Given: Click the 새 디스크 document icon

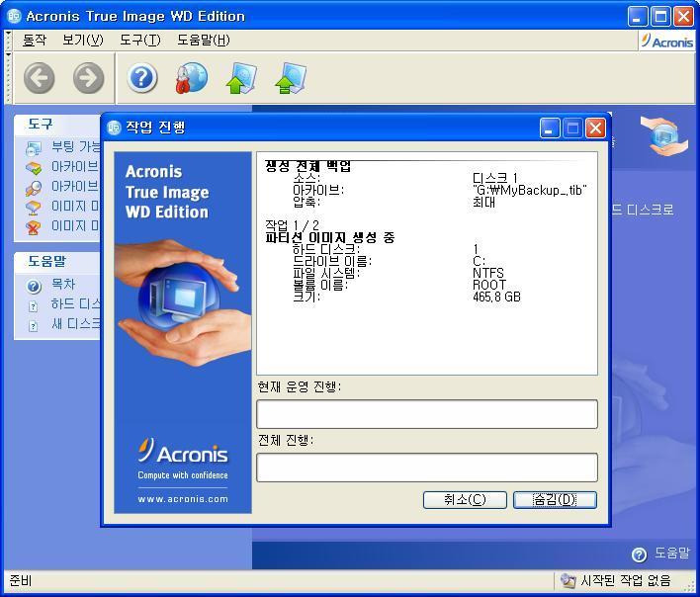Looking at the screenshot, I should pos(33,326).
